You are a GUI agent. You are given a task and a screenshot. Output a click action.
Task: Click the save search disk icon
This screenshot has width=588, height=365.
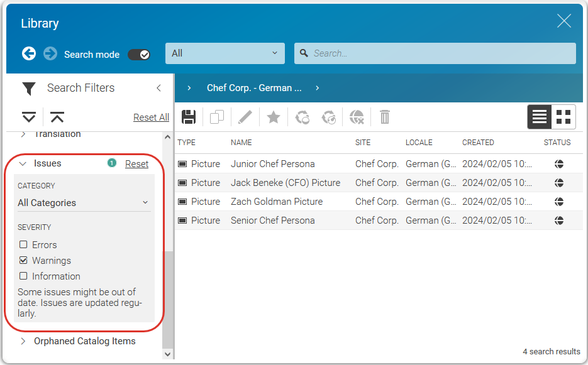(189, 117)
